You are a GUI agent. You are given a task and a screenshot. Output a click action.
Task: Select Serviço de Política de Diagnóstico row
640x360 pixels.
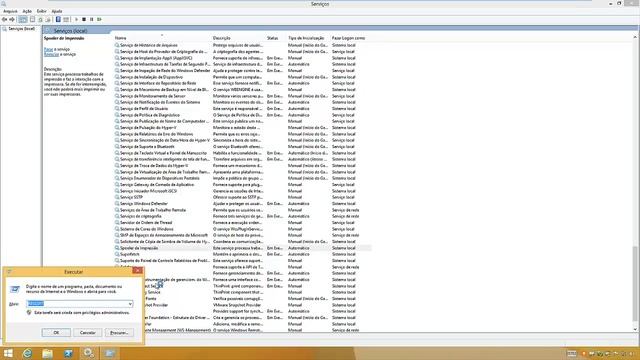(x=242, y=115)
